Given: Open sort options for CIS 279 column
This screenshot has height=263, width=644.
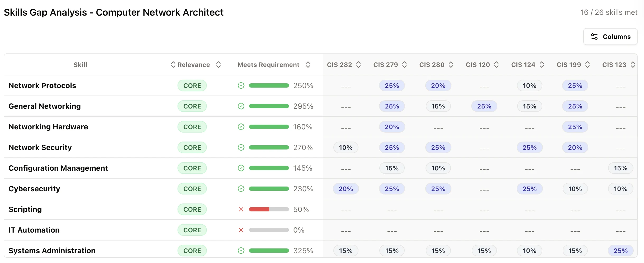Looking at the screenshot, I should tap(404, 65).
